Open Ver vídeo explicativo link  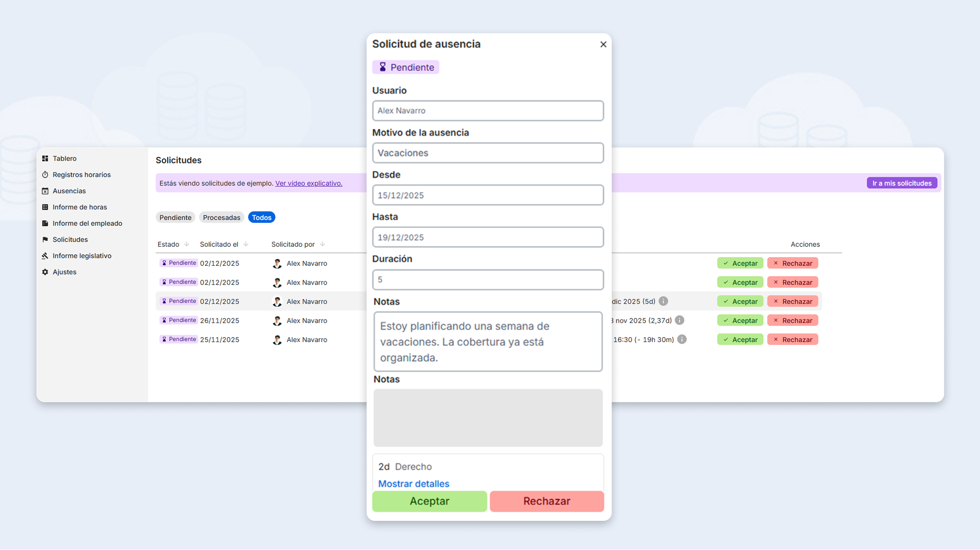308,183
